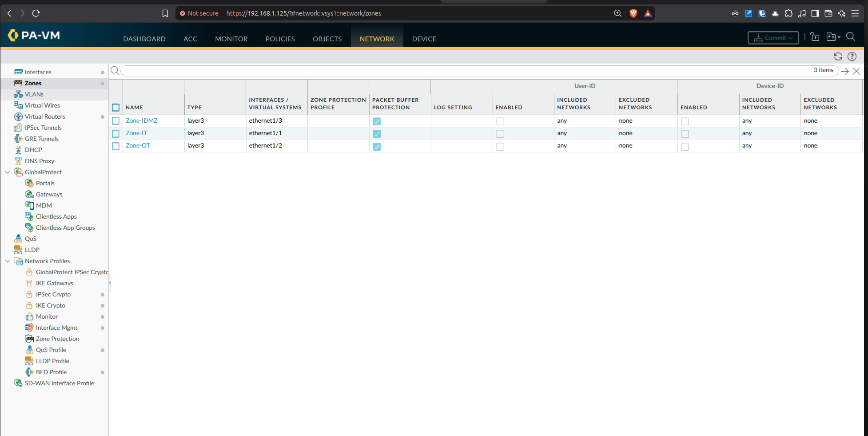The height and width of the screenshot is (436, 868).
Task: Open the browser main menu
Action: (x=855, y=13)
